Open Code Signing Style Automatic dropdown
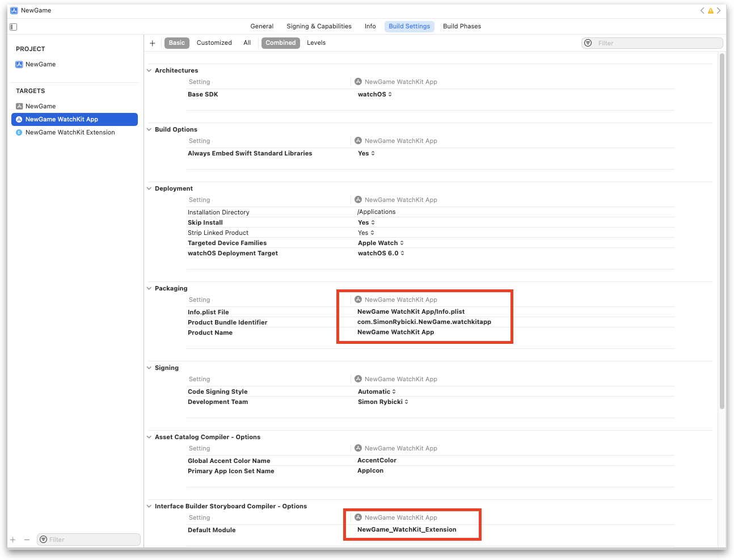Viewport: 734px width, 560px height. [x=377, y=392]
